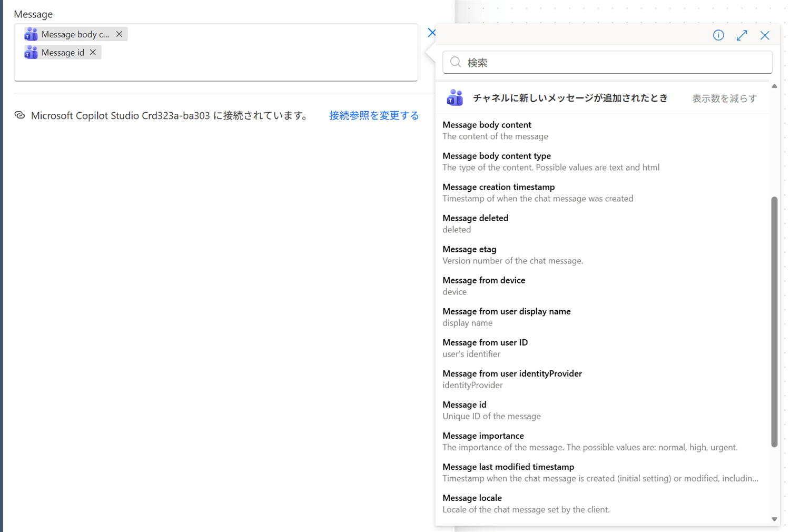Click the connection link icon beside Microsoft Copilot Studio
Viewport: 790px width, 532px height.
click(21, 115)
